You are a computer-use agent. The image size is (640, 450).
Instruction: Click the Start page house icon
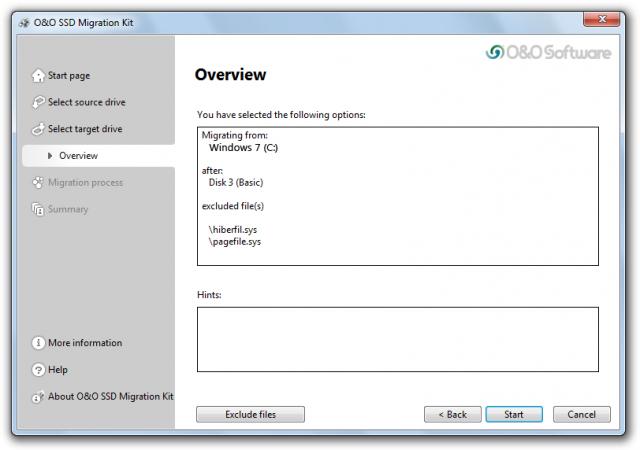38,76
